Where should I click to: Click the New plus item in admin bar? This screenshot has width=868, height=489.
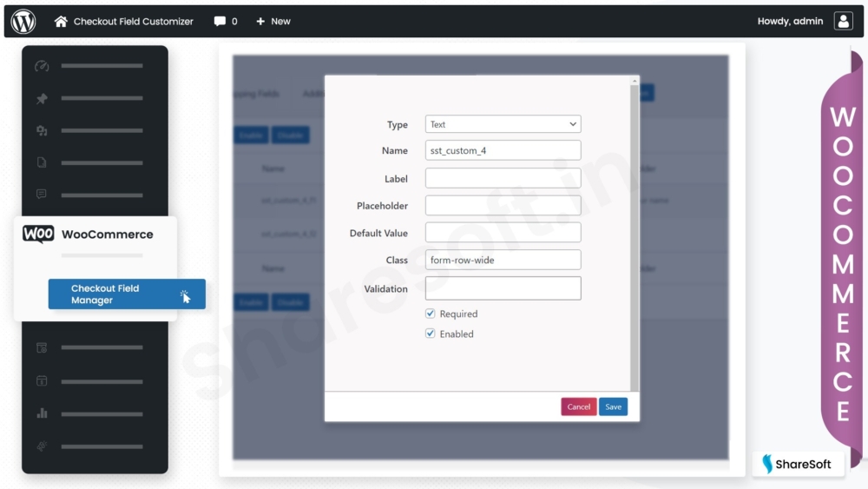(273, 21)
